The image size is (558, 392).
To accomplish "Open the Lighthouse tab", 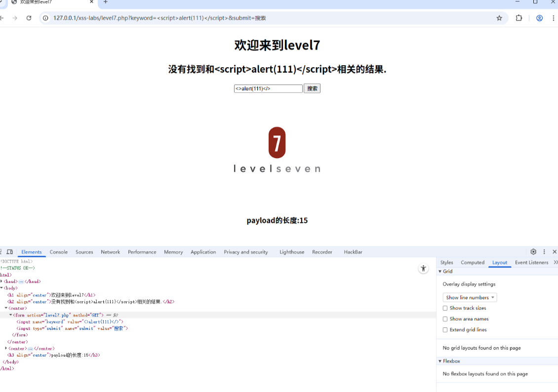I will click(292, 252).
